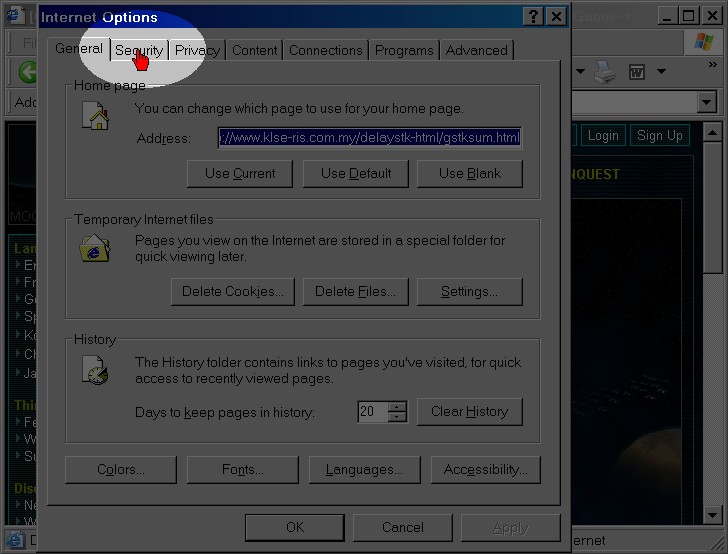Image resolution: width=728 pixels, height=554 pixels.
Task: Decrease days to keep history
Action: (398, 417)
